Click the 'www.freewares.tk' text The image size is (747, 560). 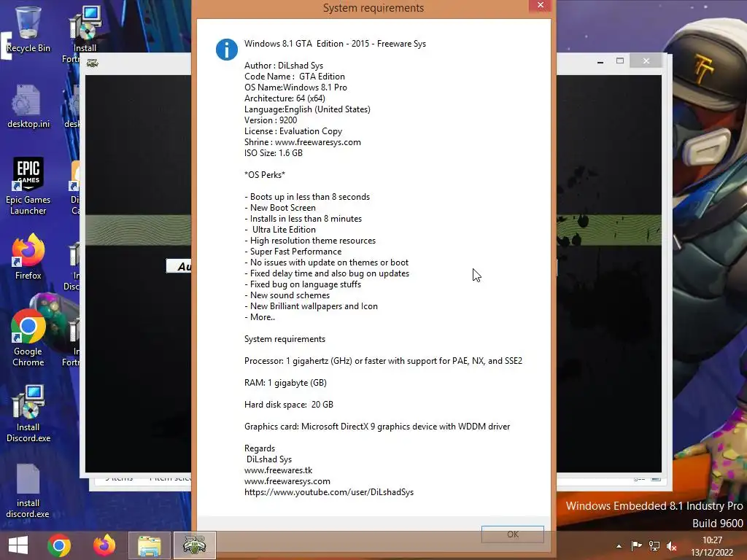pos(278,470)
